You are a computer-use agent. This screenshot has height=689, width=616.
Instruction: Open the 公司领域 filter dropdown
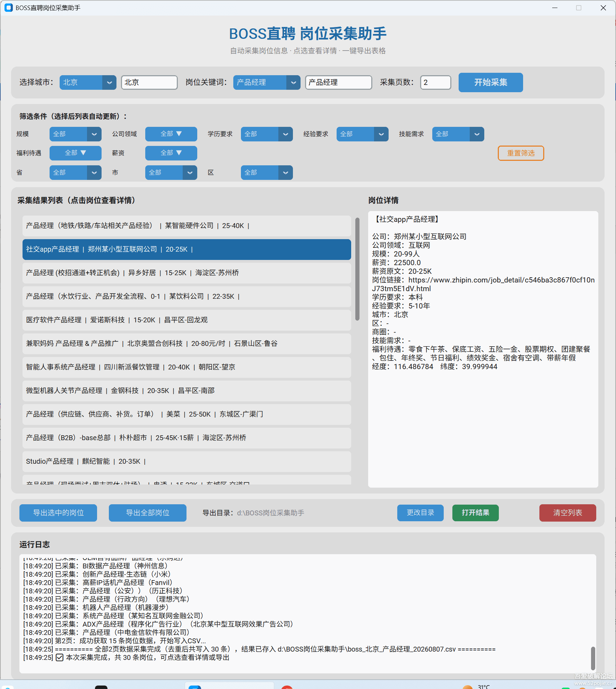click(x=171, y=134)
